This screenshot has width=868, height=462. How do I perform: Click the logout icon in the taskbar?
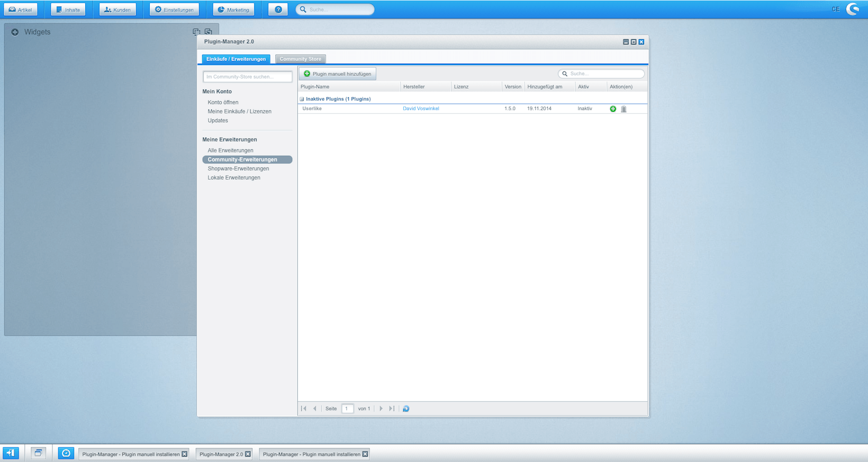pyautogui.click(x=11, y=453)
